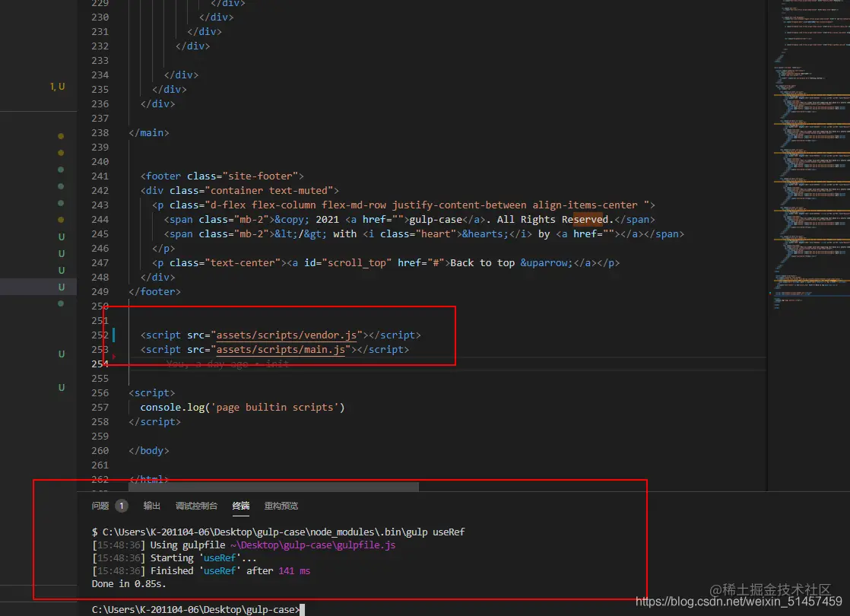Click line number 241 in gutter
This screenshot has height=616, width=850.
point(100,176)
